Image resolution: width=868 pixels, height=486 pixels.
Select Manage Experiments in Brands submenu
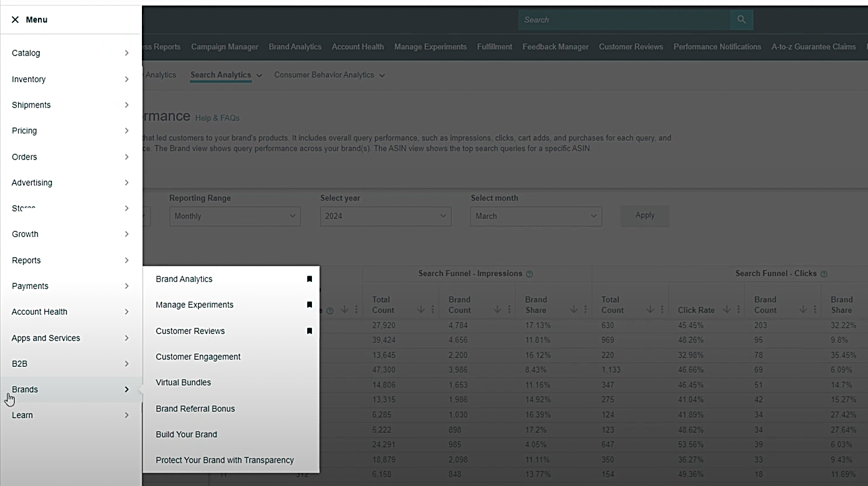(x=195, y=305)
